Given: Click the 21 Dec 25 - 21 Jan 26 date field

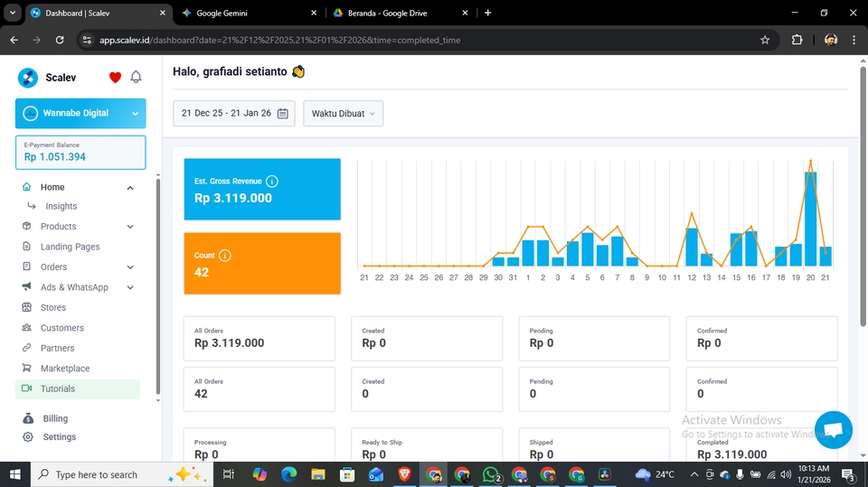Looking at the screenshot, I should pyautogui.click(x=234, y=114).
